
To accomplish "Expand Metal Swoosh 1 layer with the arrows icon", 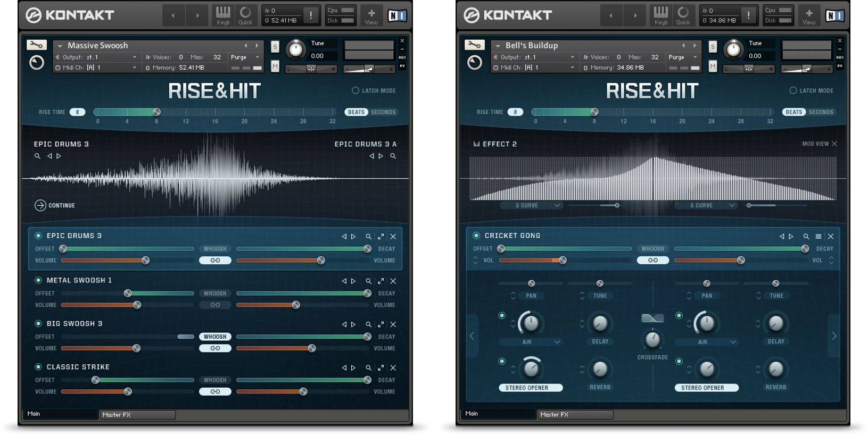I will [x=381, y=281].
